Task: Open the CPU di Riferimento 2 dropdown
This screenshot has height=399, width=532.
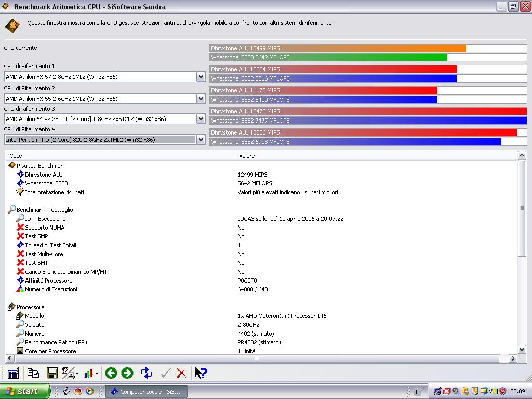Action: (x=201, y=98)
